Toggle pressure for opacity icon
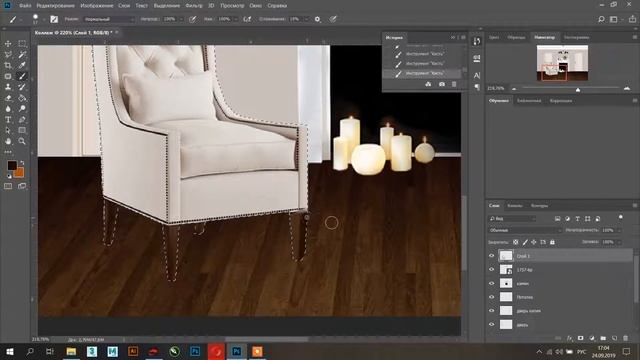 click(192, 19)
